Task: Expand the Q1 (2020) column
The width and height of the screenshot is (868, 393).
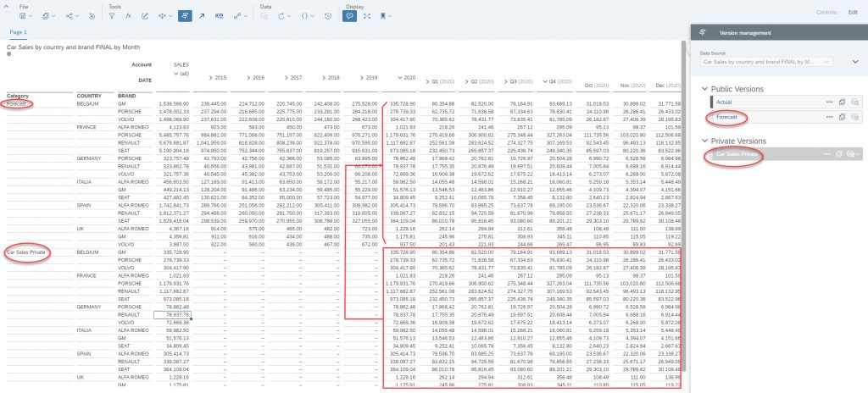Action: pyautogui.click(x=426, y=82)
